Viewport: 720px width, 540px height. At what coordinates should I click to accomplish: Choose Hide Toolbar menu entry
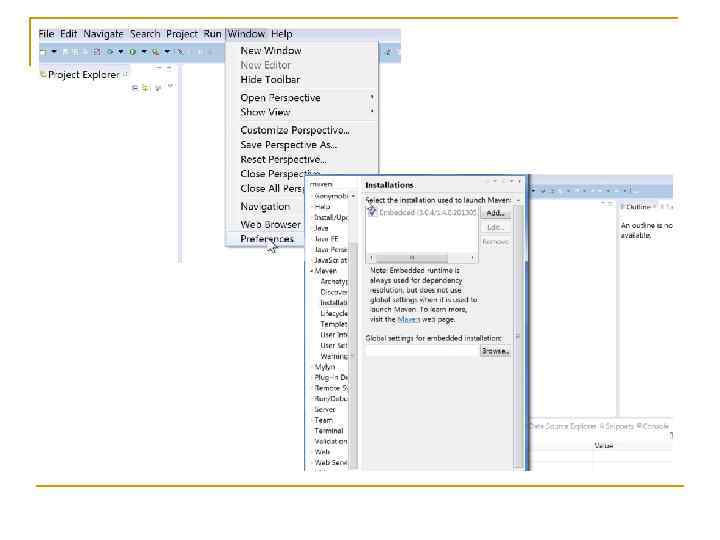click(270, 79)
